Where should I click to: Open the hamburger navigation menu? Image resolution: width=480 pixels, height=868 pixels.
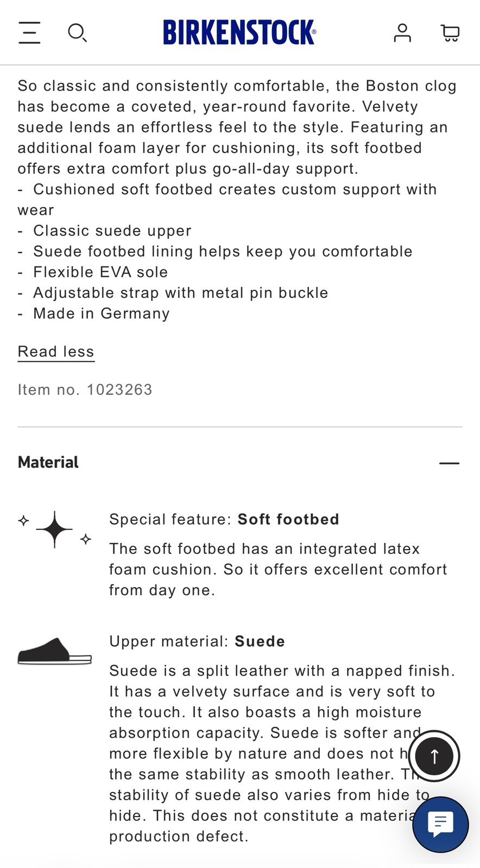(29, 33)
